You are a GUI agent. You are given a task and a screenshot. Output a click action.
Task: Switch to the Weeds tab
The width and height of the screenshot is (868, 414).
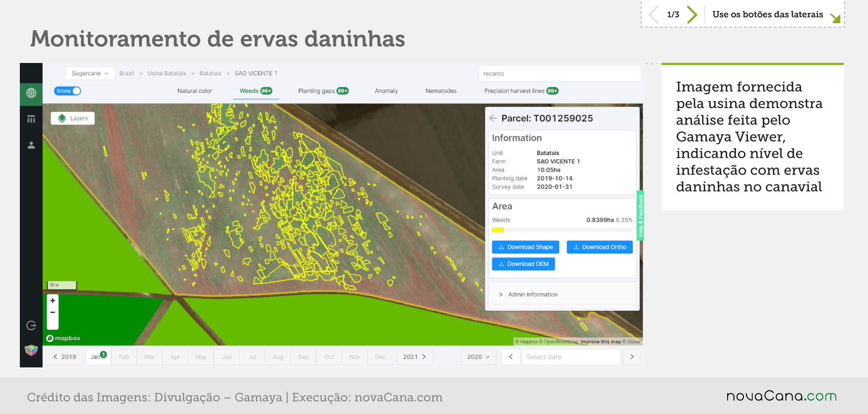(x=256, y=91)
